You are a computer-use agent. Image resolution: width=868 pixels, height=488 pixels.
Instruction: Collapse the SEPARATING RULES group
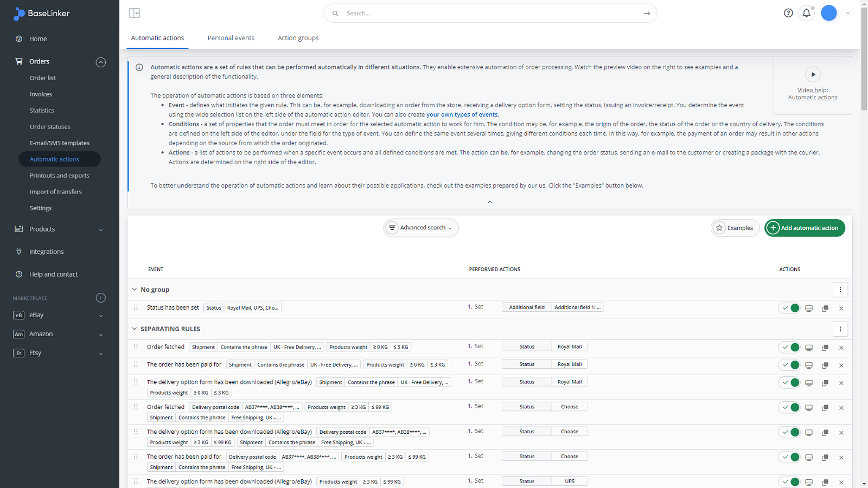point(135,329)
